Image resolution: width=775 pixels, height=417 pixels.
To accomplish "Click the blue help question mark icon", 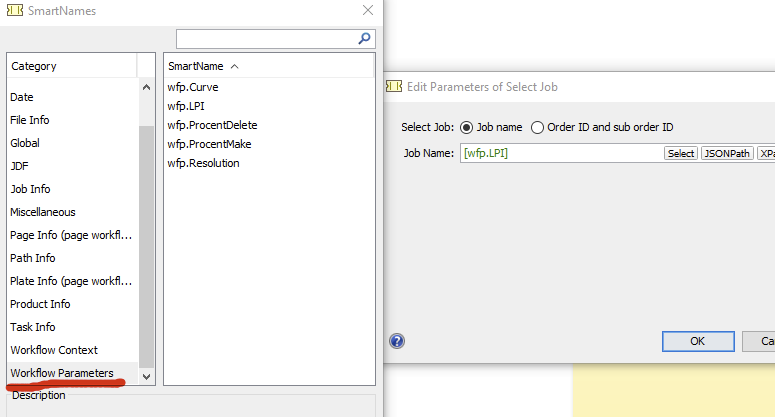I will click(397, 340).
